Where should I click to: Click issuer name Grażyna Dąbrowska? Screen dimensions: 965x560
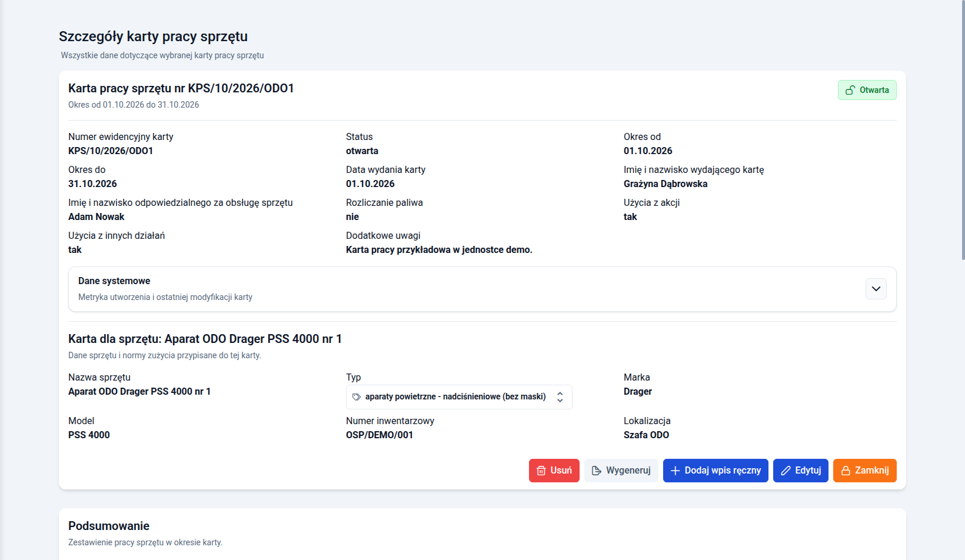pyautogui.click(x=665, y=184)
